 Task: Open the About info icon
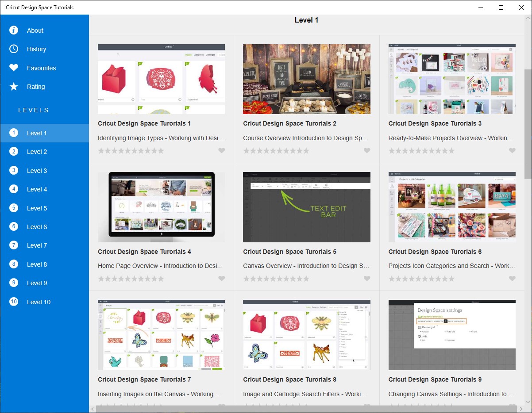click(14, 30)
